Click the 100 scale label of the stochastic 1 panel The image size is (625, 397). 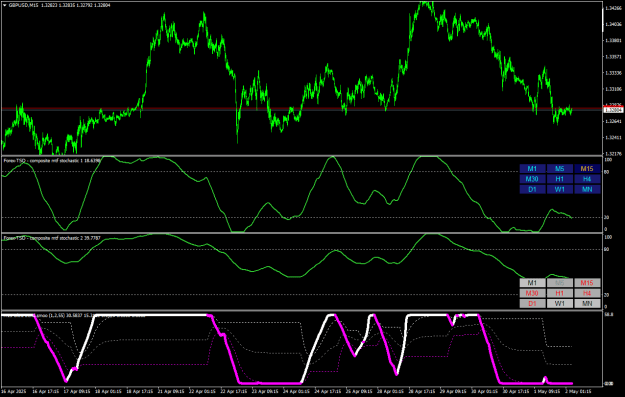[x=608, y=160]
